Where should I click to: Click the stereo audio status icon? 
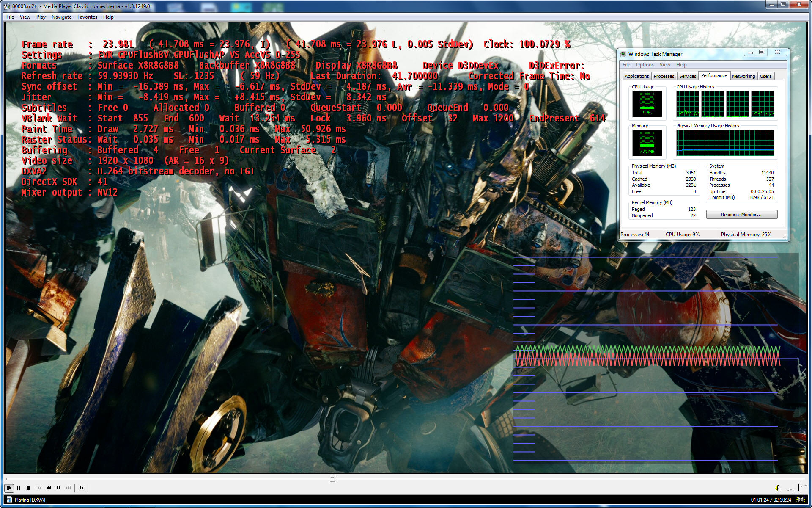point(800,500)
